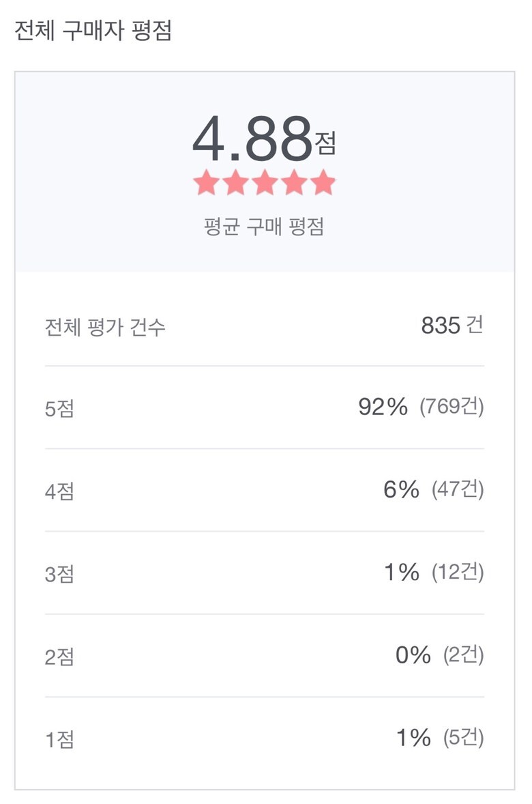The height and width of the screenshot is (804, 532).
Task: Click the 0% percentage value
Action: click(413, 656)
